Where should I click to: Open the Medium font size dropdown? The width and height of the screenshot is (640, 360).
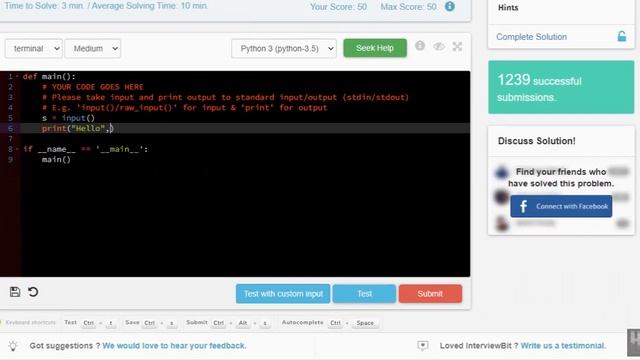[93, 49]
